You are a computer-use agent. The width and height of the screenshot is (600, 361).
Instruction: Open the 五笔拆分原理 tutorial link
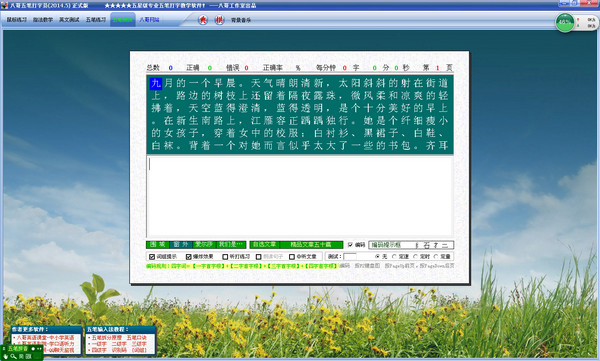coord(107,338)
